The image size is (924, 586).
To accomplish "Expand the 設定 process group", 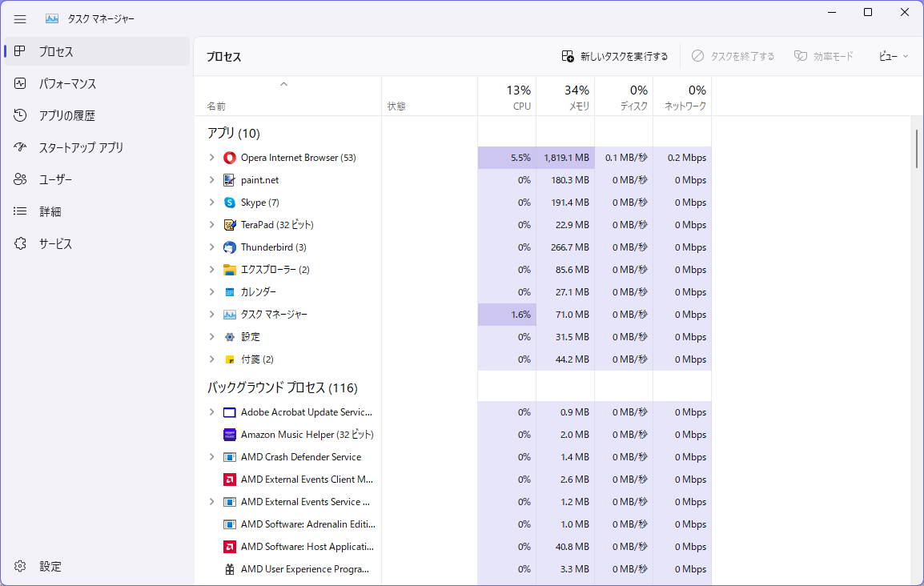I will click(211, 336).
